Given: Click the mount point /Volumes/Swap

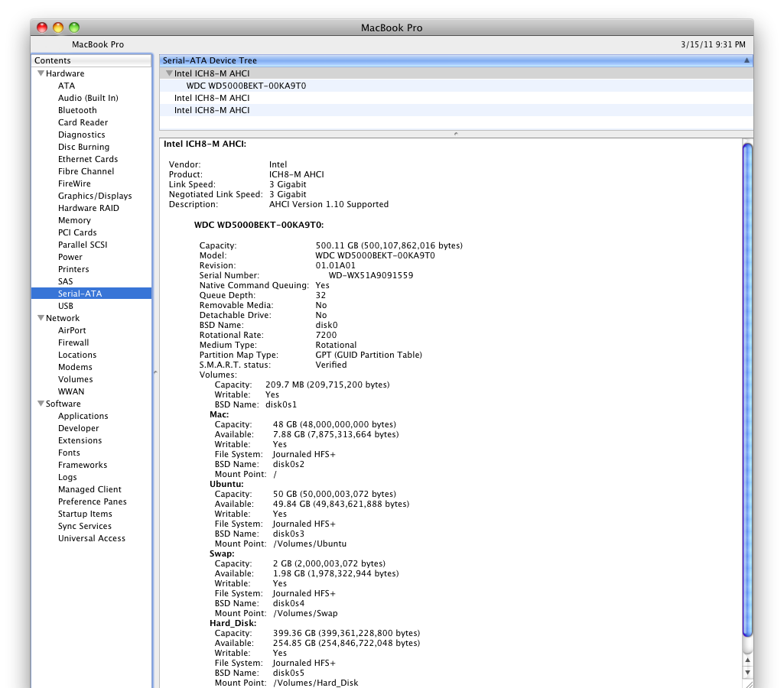Looking at the screenshot, I should pos(305,614).
